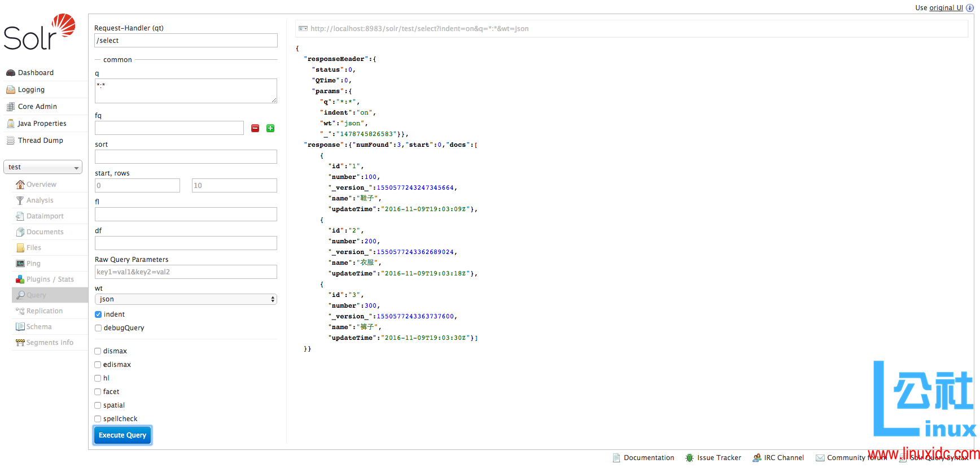Open the Dashboard icon in sidebar
The image size is (980, 468).
coord(10,73)
